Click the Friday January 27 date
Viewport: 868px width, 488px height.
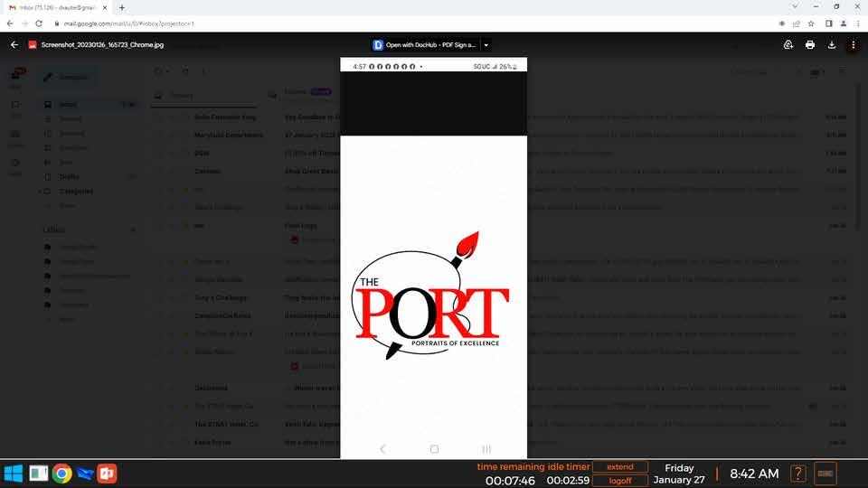pos(679,474)
